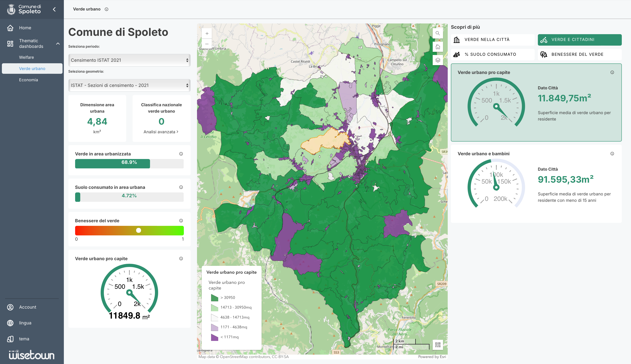
Task: Open Home via the house icon
Action: coord(10,28)
